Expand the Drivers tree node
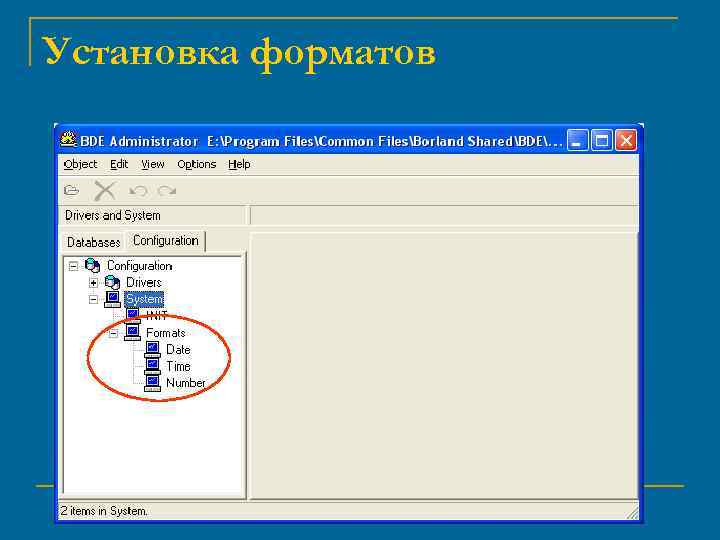The image size is (720, 540). [x=93, y=283]
